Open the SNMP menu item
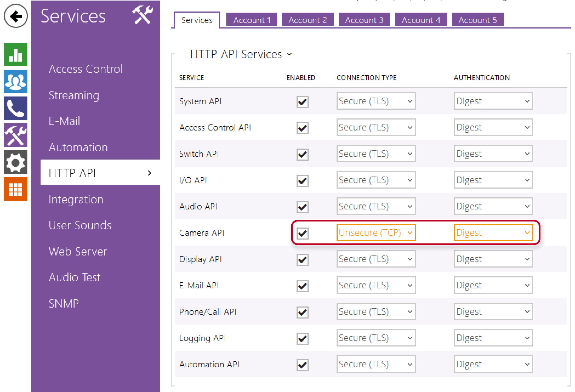 [x=64, y=303]
